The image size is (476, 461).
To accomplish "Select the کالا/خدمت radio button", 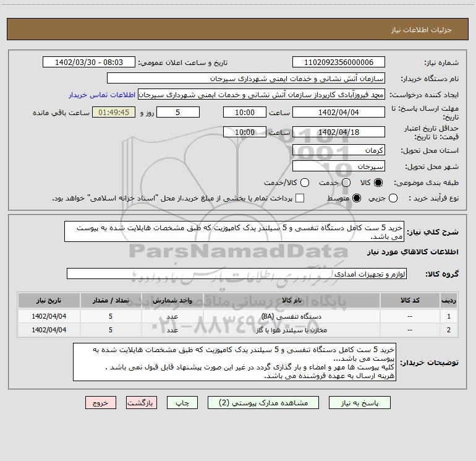I will (305, 183).
